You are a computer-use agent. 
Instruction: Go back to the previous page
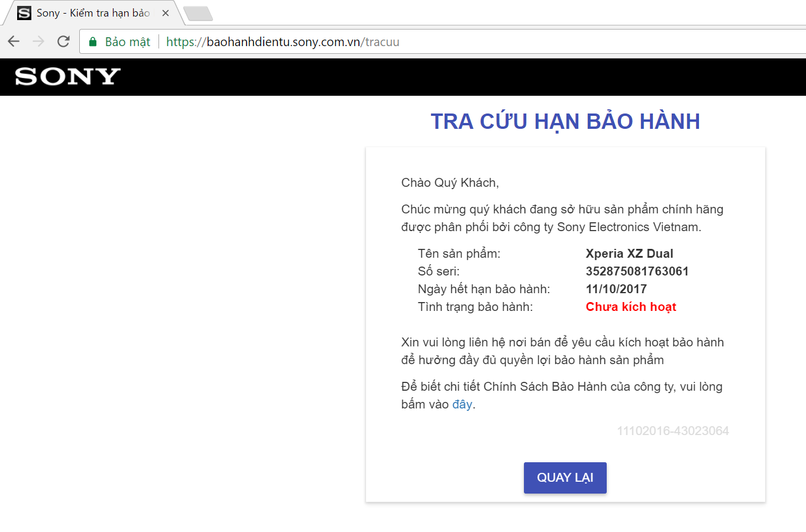pyautogui.click(x=14, y=41)
